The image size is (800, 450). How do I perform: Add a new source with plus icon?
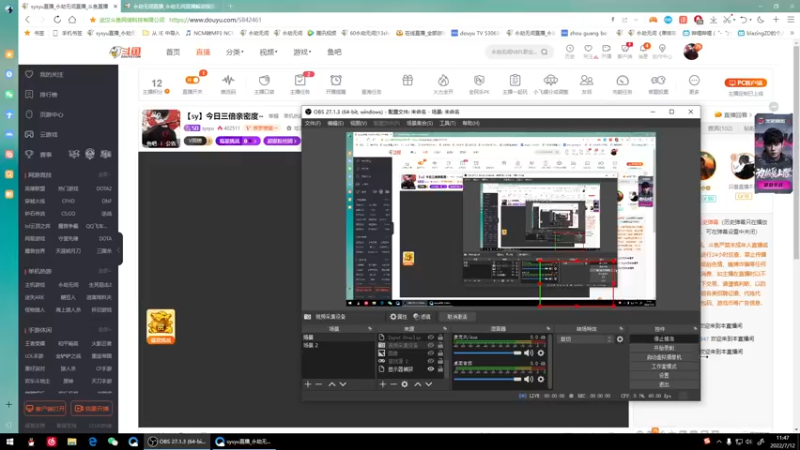pos(383,384)
